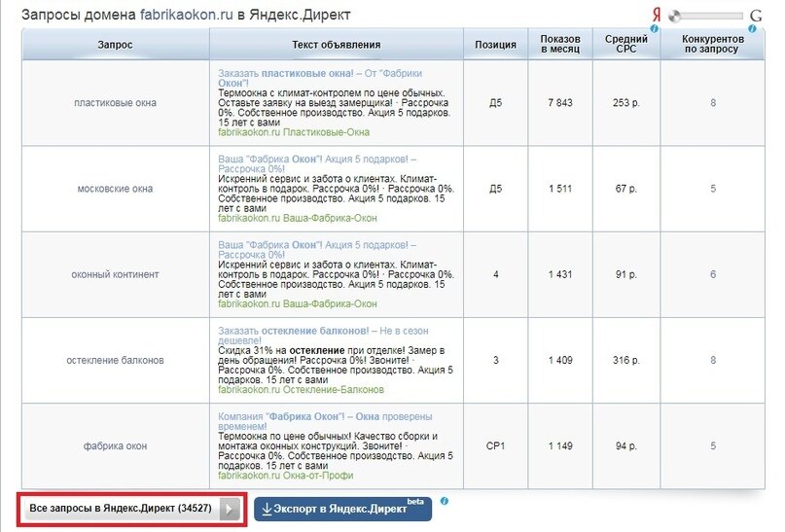Click the CPC value 253 р.
The width and height of the screenshot is (785, 532).
[626, 103]
